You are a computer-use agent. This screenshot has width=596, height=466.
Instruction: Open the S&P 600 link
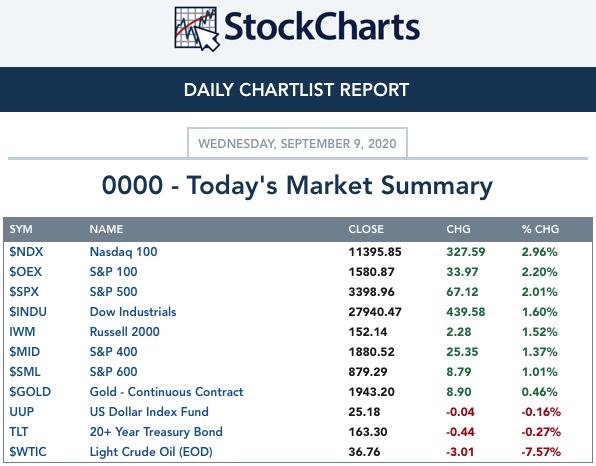click(113, 371)
